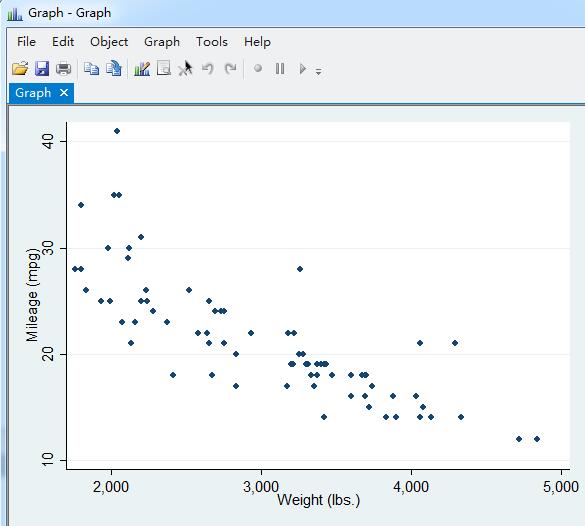Open the Edit menu
585x526 pixels.
(63, 42)
